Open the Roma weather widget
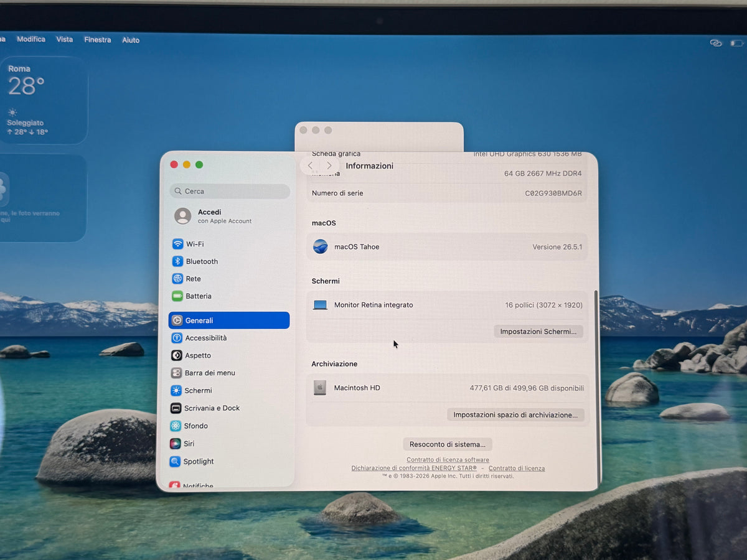 [x=43, y=100]
